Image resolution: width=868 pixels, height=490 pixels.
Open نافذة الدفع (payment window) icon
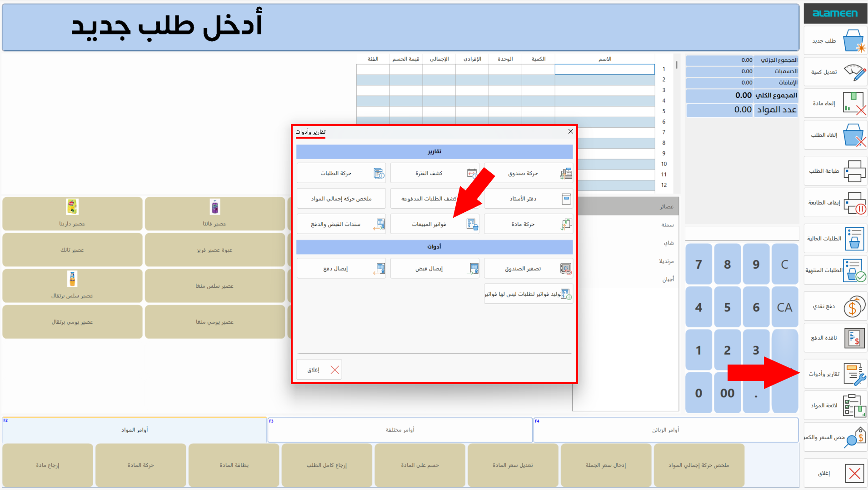click(854, 338)
